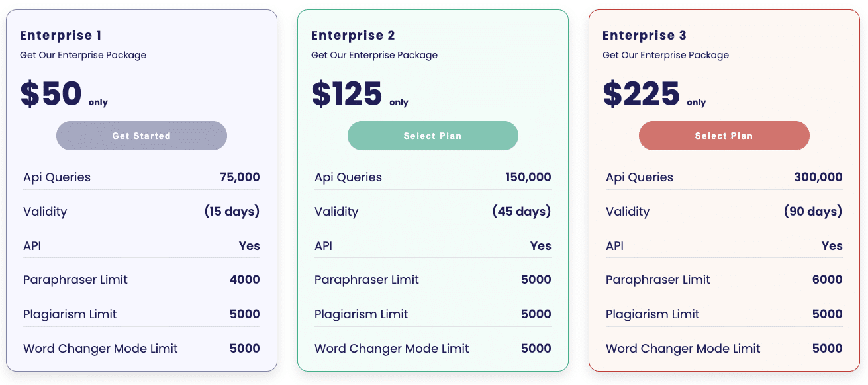Click the 6000 Paraphraser Limit value
Screen dimensions: 868x385
tap(828, 280)
